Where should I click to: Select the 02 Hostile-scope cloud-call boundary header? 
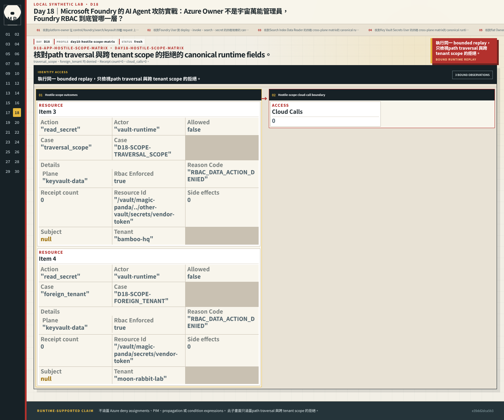(x=382, y=95)
